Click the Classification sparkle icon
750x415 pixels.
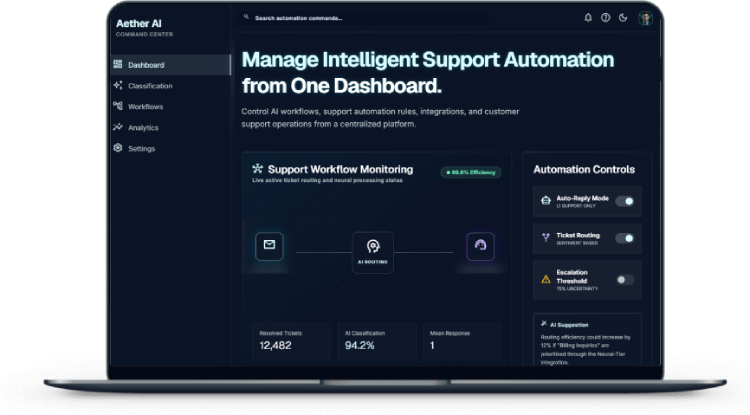coord(118,85)
